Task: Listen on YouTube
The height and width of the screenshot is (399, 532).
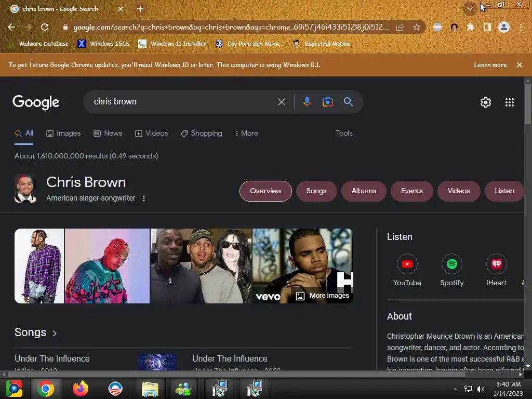Action: (407, 270)
